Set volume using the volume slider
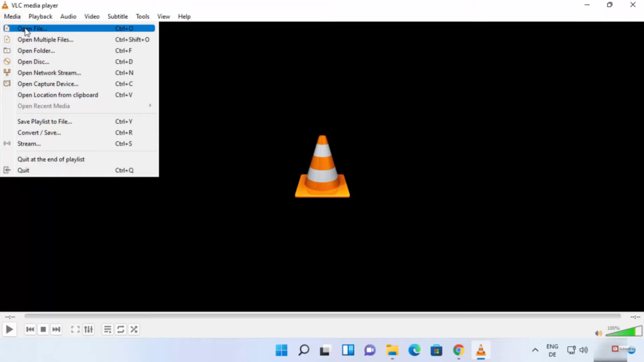Screen dimensions: 644x362 click(x=623, y=331)
